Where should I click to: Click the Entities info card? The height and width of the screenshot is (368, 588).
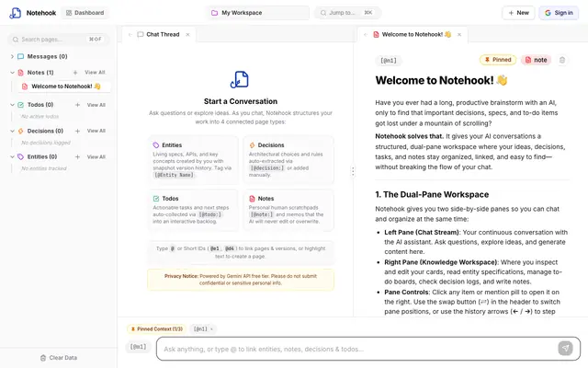[x=193, y=159]
